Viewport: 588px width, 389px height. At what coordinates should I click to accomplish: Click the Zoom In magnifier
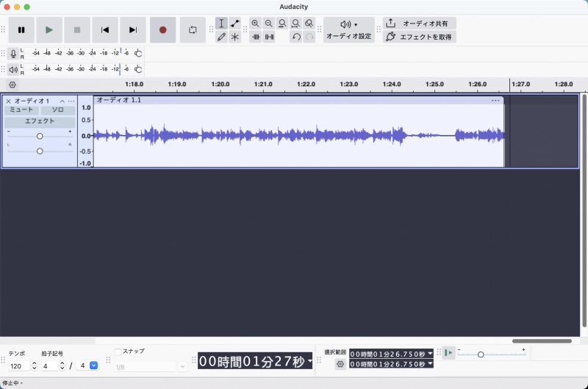tap(255, 24)
